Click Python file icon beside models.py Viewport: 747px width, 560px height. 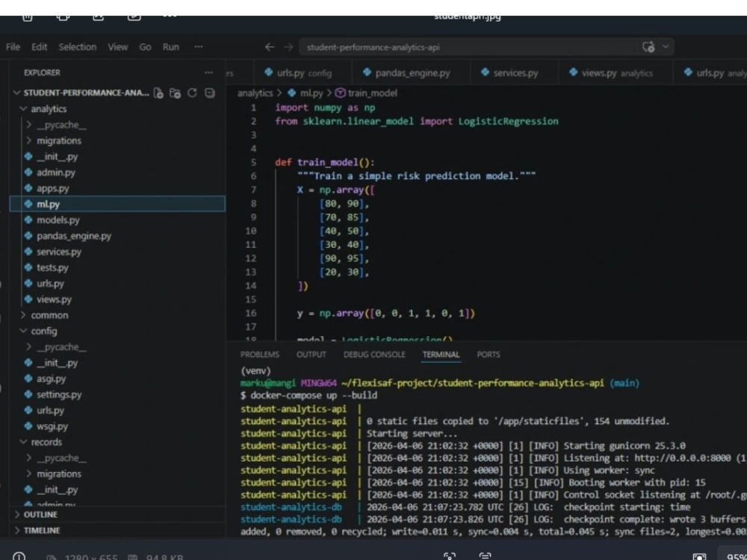tap(28, 220)
